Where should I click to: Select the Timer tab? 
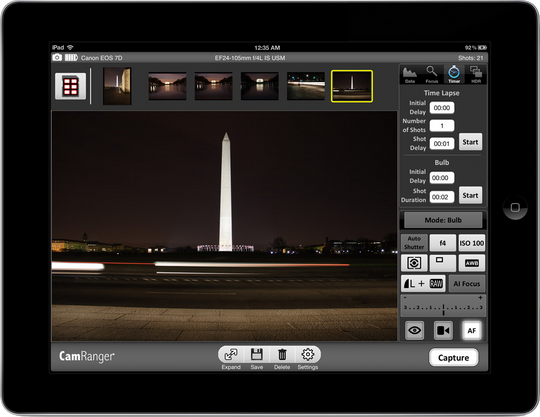pos(454,74)
